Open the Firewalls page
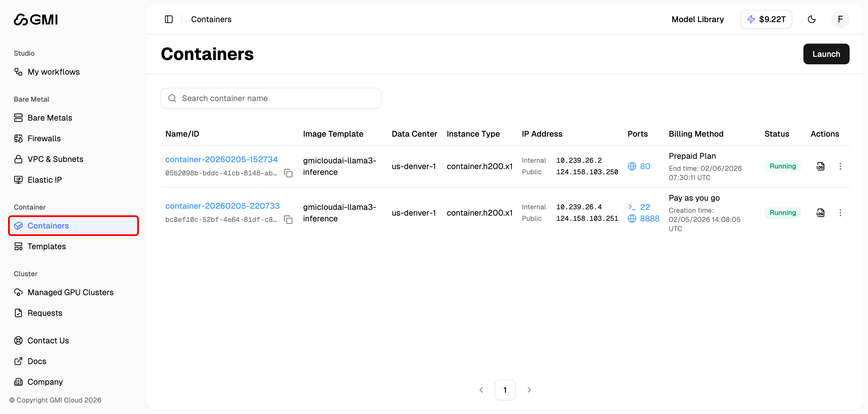Viewport: 868px width, 414px height. (44, 138)
